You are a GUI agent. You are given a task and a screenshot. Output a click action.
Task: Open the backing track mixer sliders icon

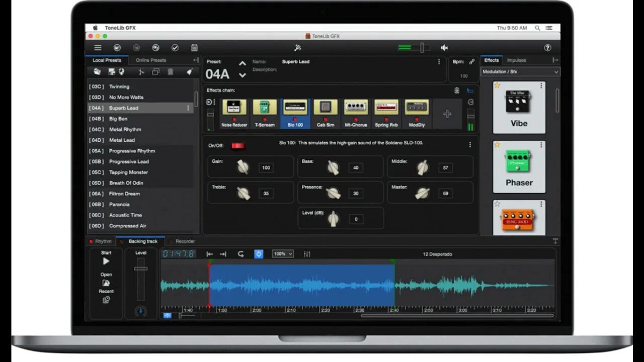coord(307,254)
